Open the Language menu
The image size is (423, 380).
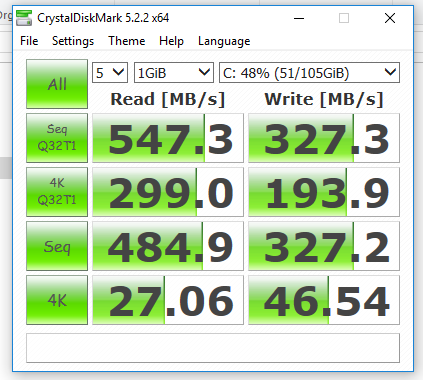[x=224, y=41]
